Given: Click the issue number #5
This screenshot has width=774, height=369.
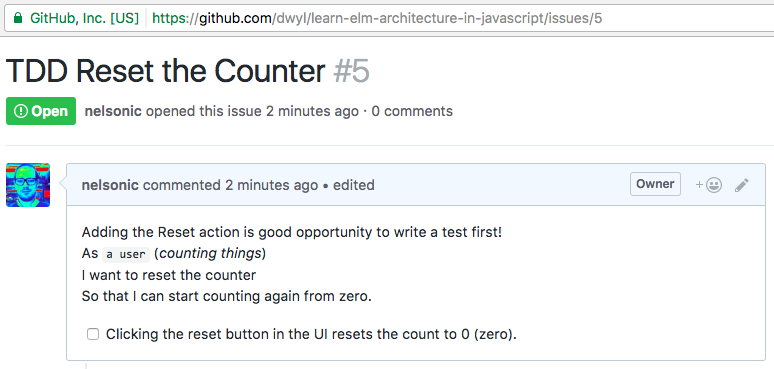Looking at the screenshot, I should coord(351,71).
